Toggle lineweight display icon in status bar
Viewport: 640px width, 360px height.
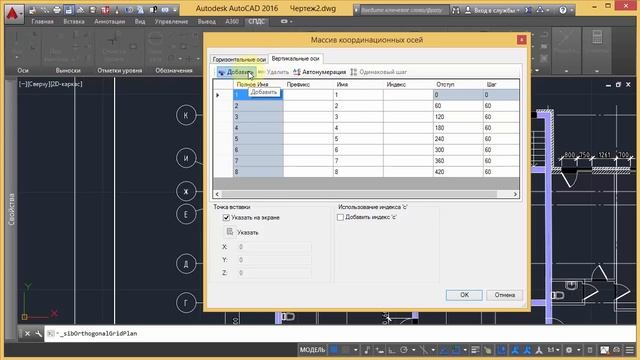pyautogui.click(x=475, y=350)
